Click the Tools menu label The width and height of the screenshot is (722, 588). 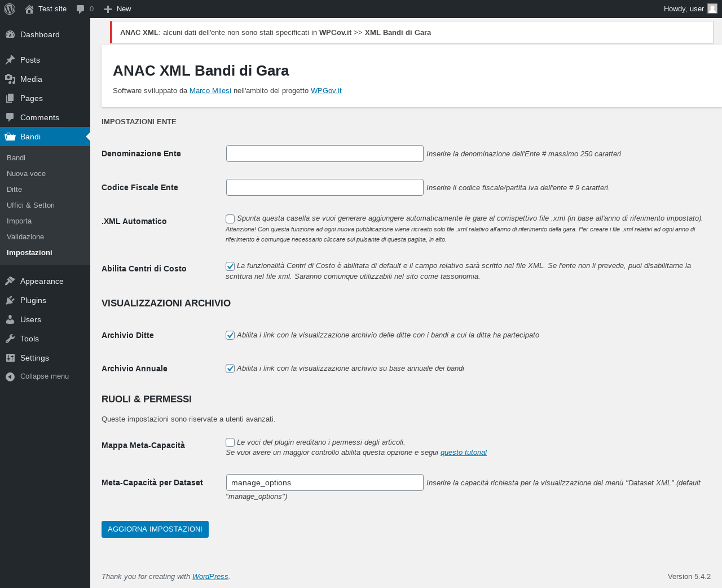pyautogui.click(x=29, y=339)
